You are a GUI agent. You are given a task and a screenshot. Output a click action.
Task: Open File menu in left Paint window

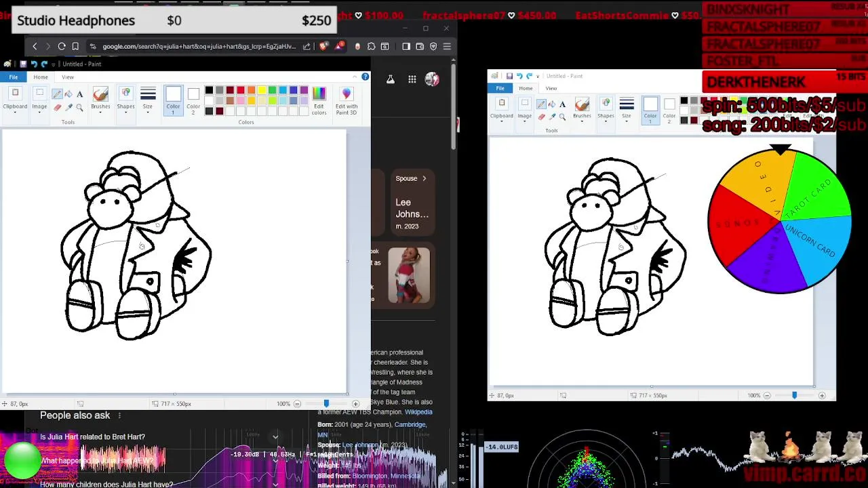(x=14, y=77)
